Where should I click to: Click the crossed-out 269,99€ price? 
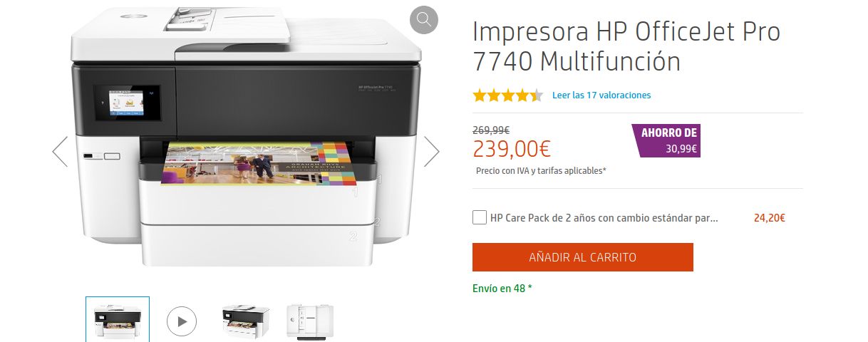[491, 130]
